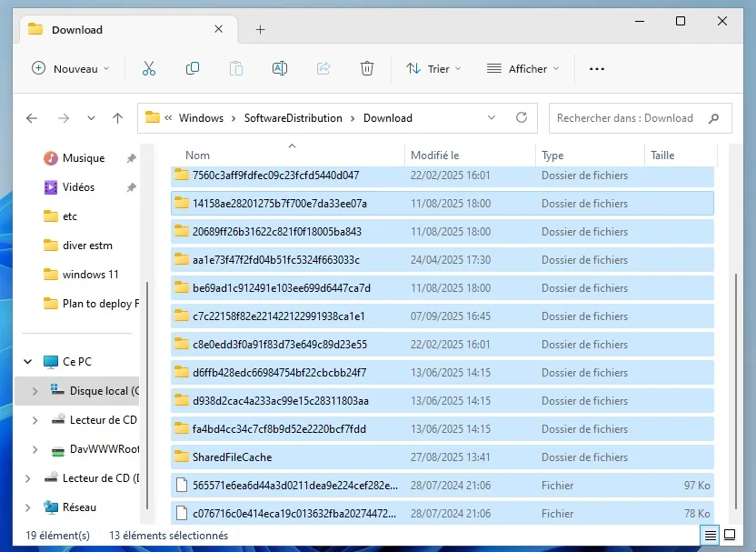
Task: Click the Copy icon in toolbar
Action: pyautogui.click(x=193, y=68)
